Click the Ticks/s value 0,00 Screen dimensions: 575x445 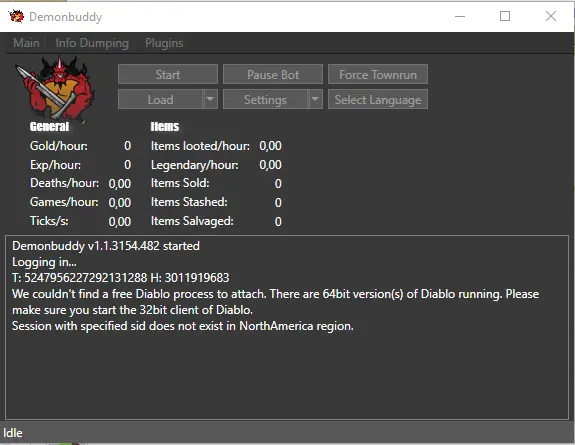pyautogui.click(x=120, y=222)
